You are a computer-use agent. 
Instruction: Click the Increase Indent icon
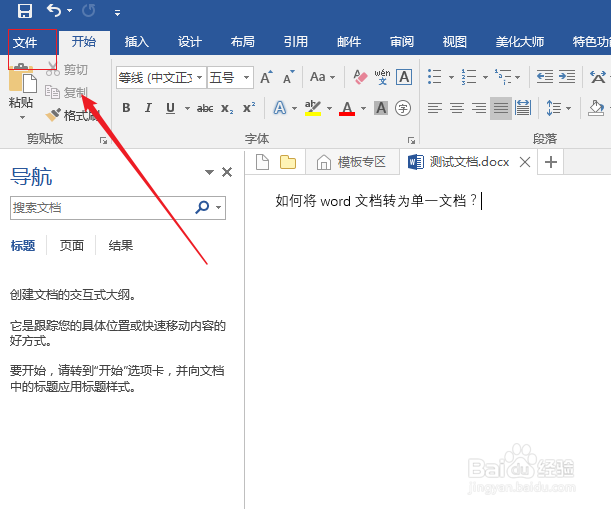pyautogui.click(x=567, y=77)
